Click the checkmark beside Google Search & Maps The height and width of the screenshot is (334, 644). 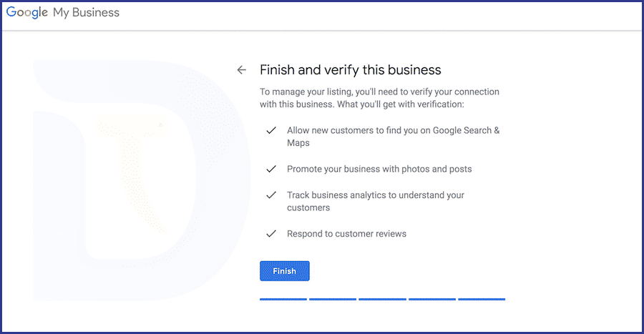point(271,130)
